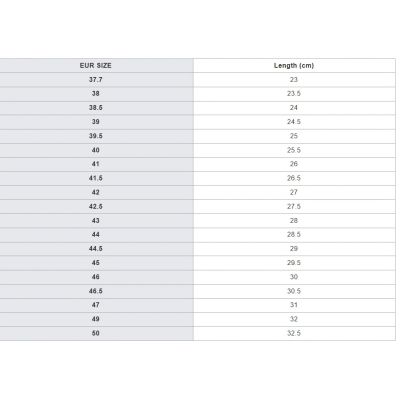The height and width of the screenshot is (400, 400).
Task: Select the EUR size 38 cell
Action: click(96, 94)
